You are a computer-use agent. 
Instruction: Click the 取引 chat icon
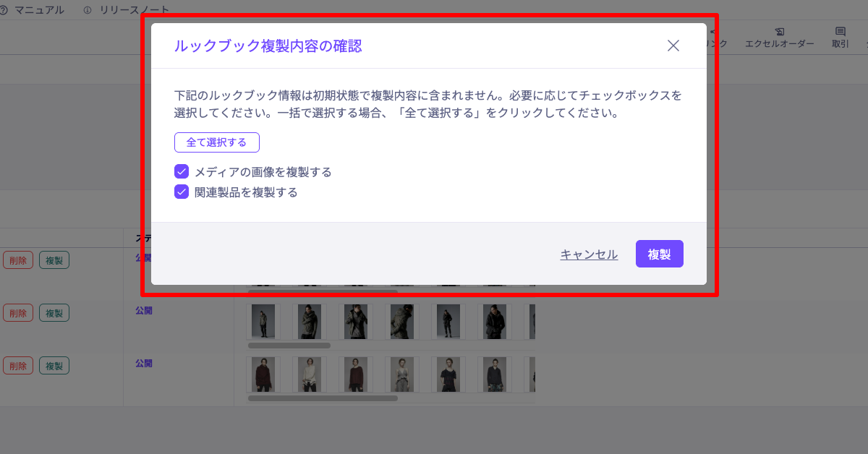[x=841, y=32]
